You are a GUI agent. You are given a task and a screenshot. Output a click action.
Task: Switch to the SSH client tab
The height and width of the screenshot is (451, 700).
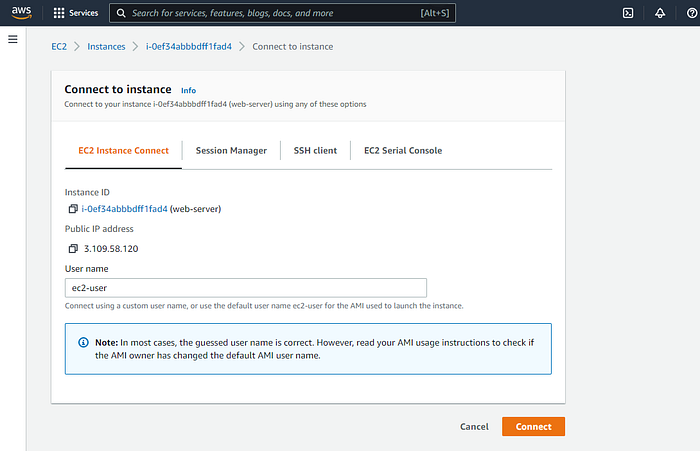(315, 150)
